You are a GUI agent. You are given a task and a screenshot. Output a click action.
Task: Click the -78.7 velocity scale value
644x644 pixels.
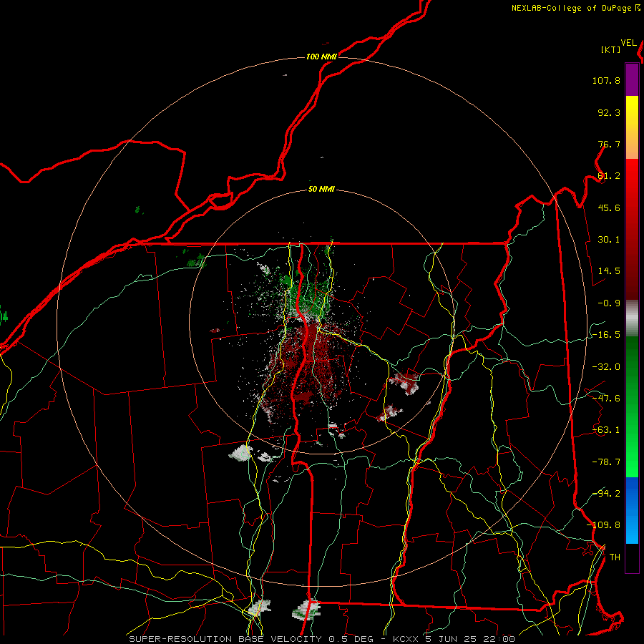tap(606, 462)
